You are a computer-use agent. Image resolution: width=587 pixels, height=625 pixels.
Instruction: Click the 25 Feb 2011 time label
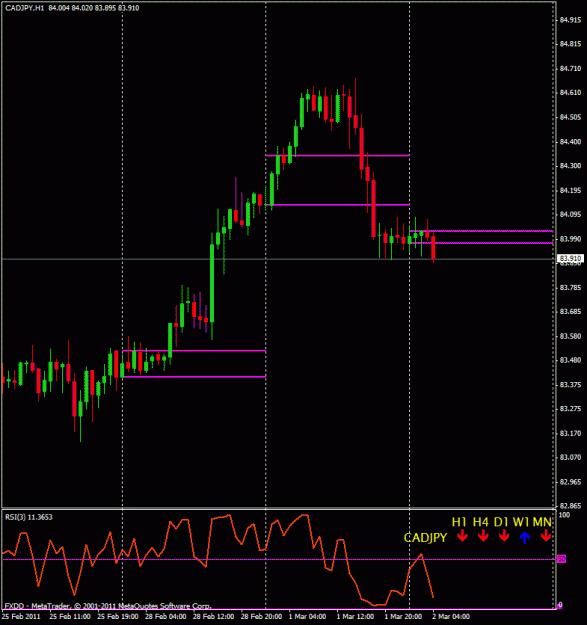click(x=21, y=616)
